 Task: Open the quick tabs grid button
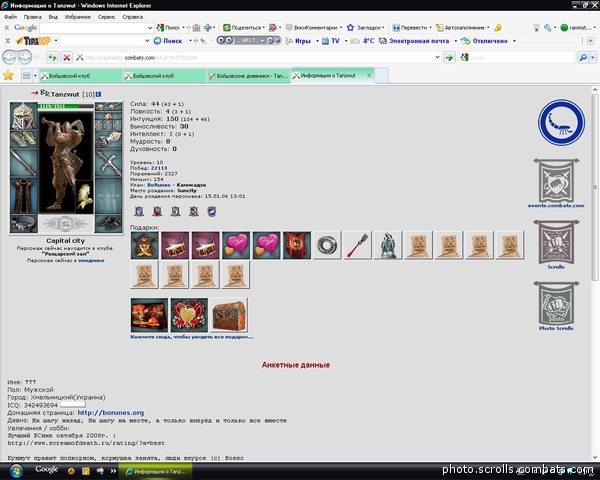point(26,75)
